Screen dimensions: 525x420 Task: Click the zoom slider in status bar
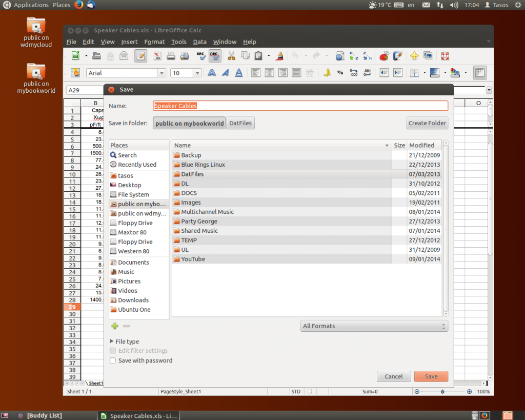click(442, 392)
